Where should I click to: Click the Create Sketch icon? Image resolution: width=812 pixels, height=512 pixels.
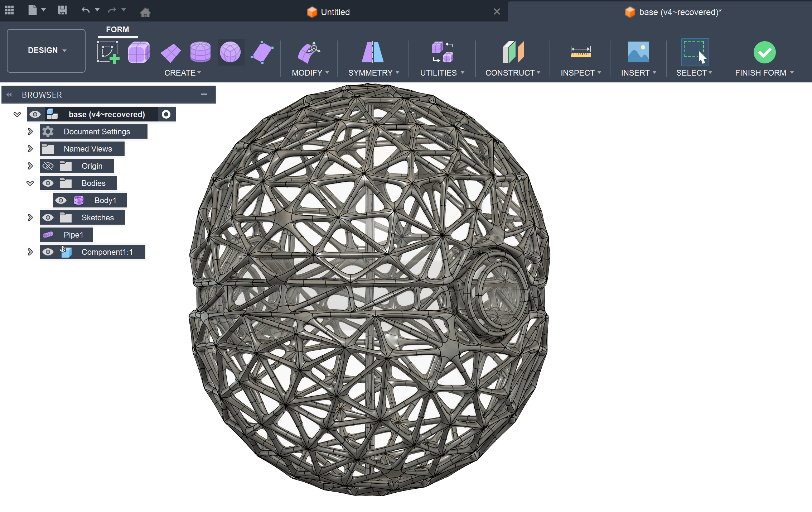[x=107, y=52]
